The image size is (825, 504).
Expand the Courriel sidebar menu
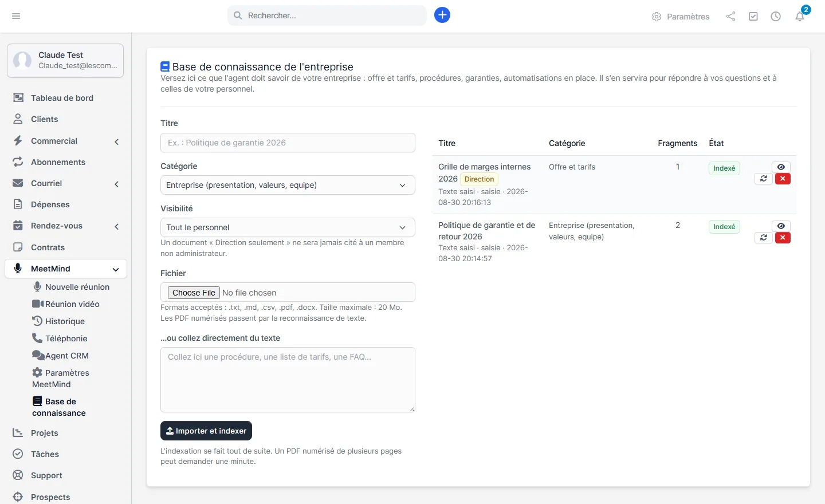pyautogui.click(x=66, y=183)
